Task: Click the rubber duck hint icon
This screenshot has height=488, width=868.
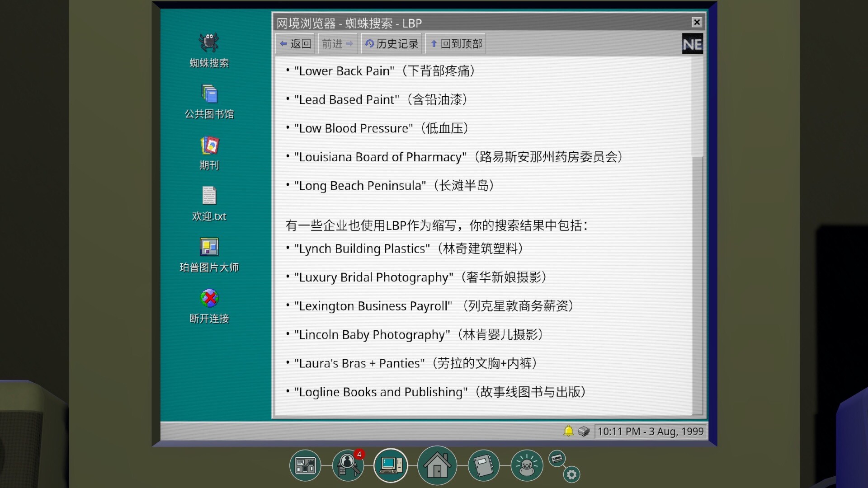Action: [x=527, y=465]
